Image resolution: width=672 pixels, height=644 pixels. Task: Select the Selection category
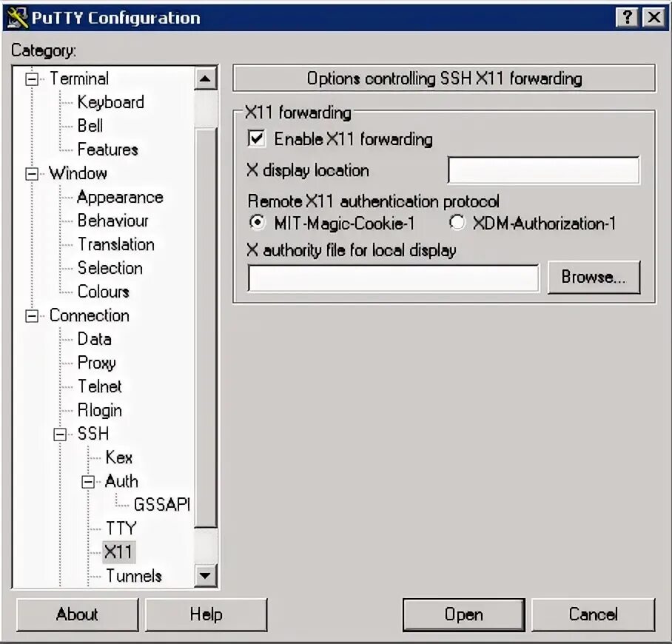[x=110, y=268]
